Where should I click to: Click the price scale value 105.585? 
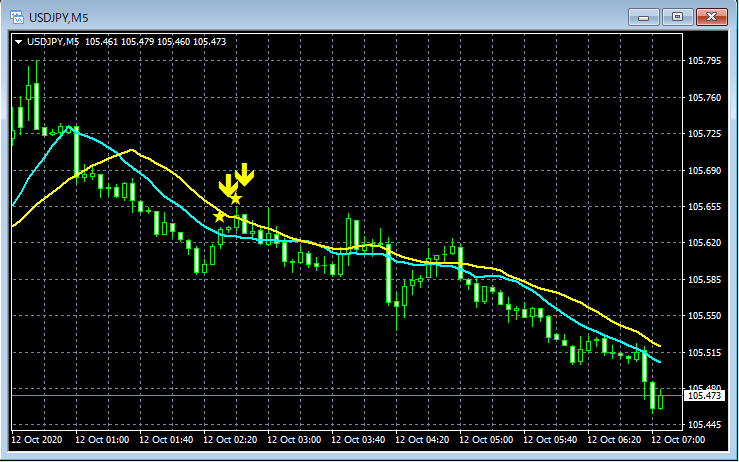tap(705, 280)
